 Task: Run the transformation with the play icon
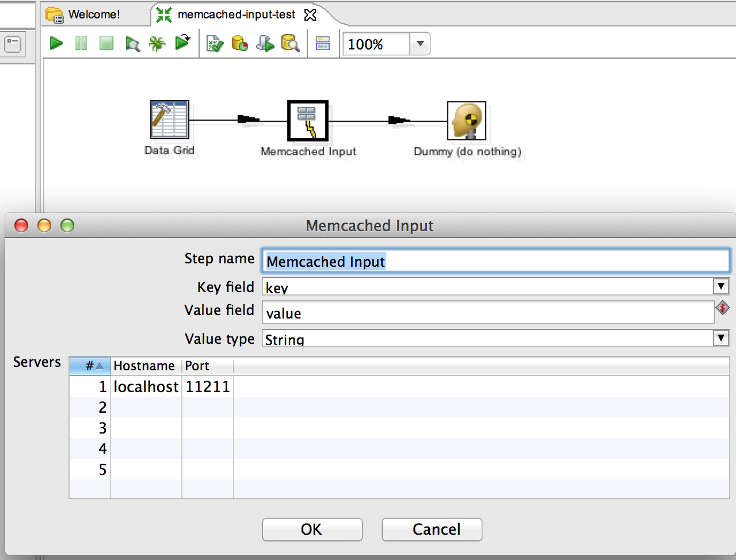(56, 43)
